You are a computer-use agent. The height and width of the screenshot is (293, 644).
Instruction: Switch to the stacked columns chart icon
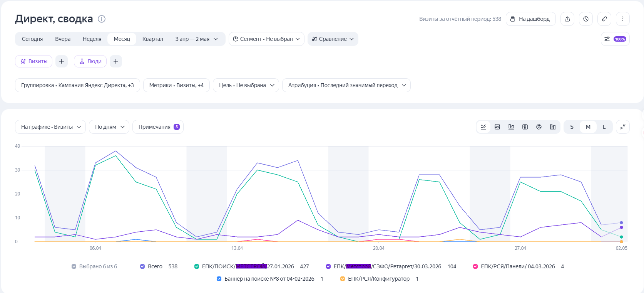525,127
